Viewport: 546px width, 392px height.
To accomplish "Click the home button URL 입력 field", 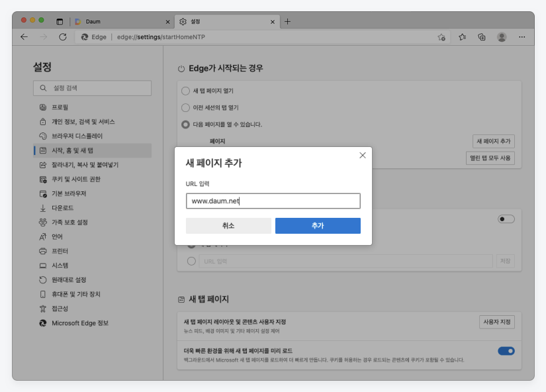I will click(x=345, y=261).
